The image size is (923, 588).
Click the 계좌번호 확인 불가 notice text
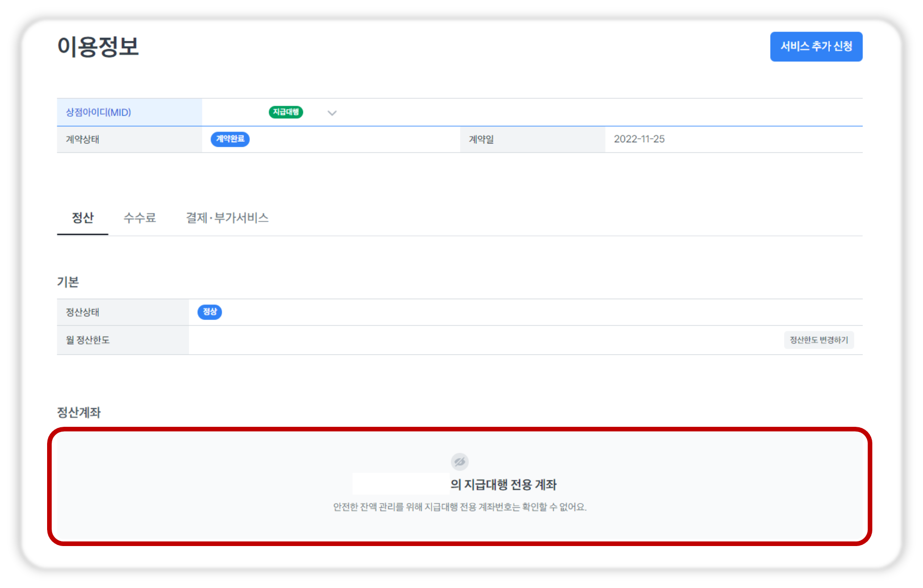click(x=459, y=507)
